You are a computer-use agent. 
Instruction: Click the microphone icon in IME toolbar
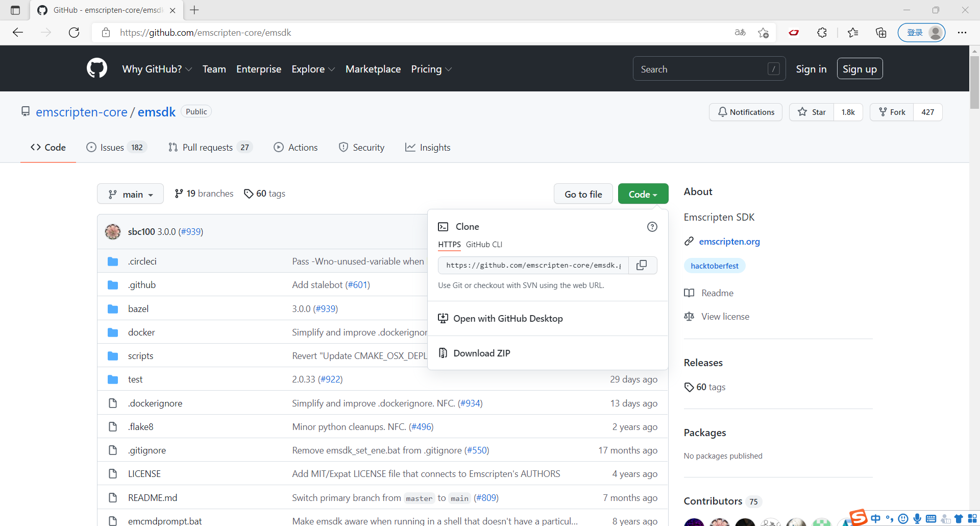click(917, 519)
